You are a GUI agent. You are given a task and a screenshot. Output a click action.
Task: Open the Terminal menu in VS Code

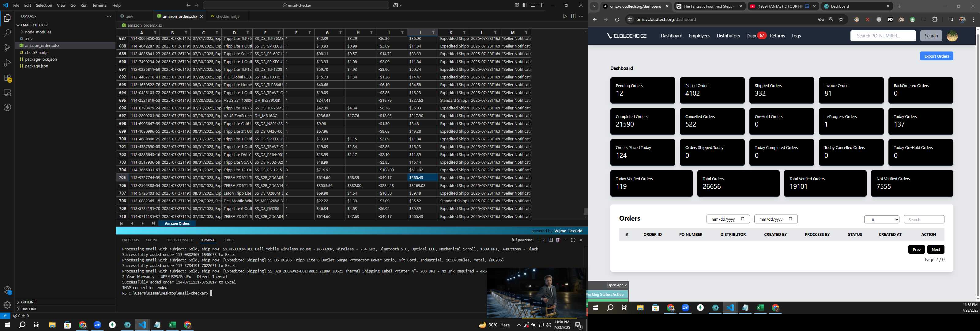pos(100,5)
